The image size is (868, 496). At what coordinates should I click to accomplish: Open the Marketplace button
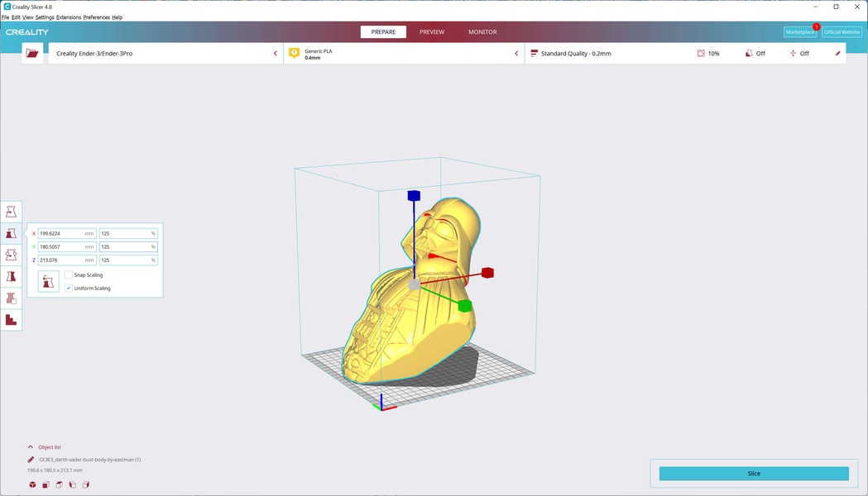799,32
